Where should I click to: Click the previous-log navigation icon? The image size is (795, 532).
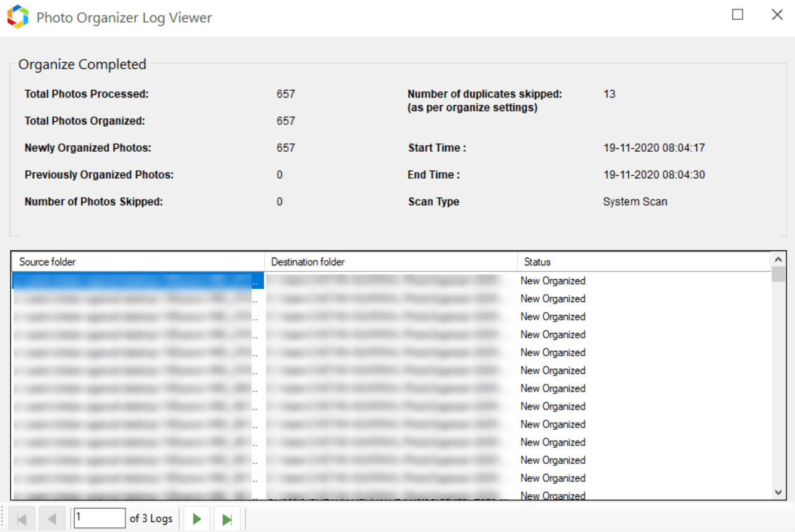tap(53, 518)
